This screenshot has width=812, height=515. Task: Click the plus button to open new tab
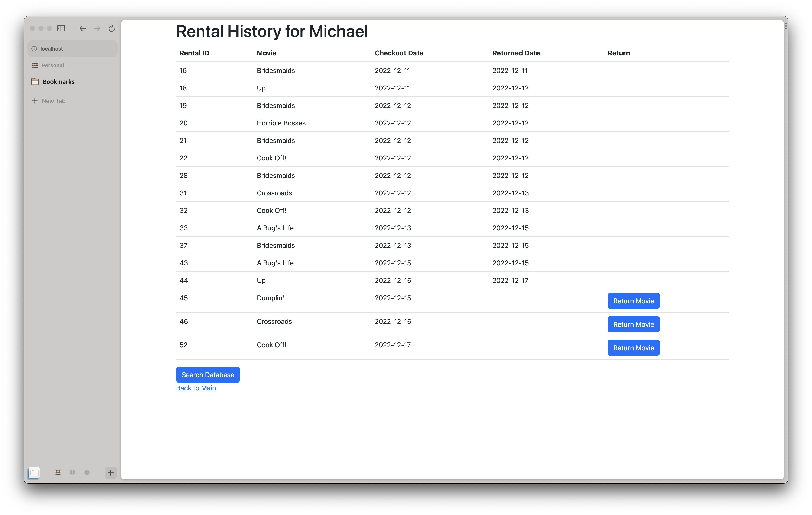[111, 473]
